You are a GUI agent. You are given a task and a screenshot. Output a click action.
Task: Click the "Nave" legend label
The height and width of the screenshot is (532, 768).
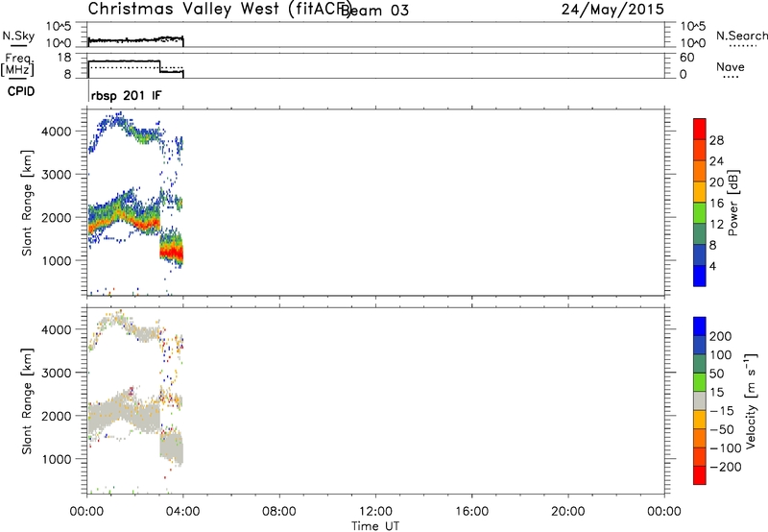(x=731, y=66)
